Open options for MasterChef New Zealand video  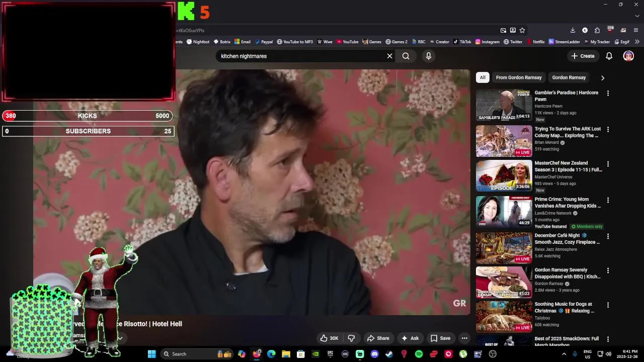click(x=608, y=164)
